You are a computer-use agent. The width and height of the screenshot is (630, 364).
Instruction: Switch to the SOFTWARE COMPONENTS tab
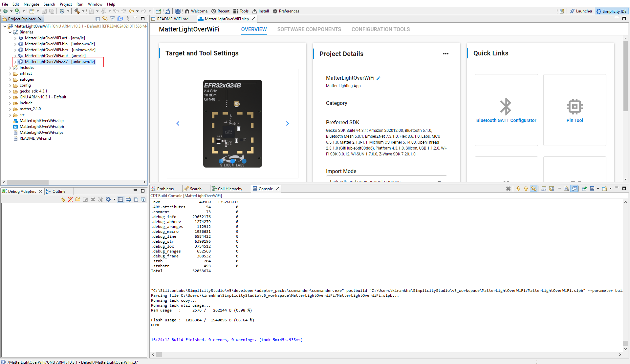(309, 30)
